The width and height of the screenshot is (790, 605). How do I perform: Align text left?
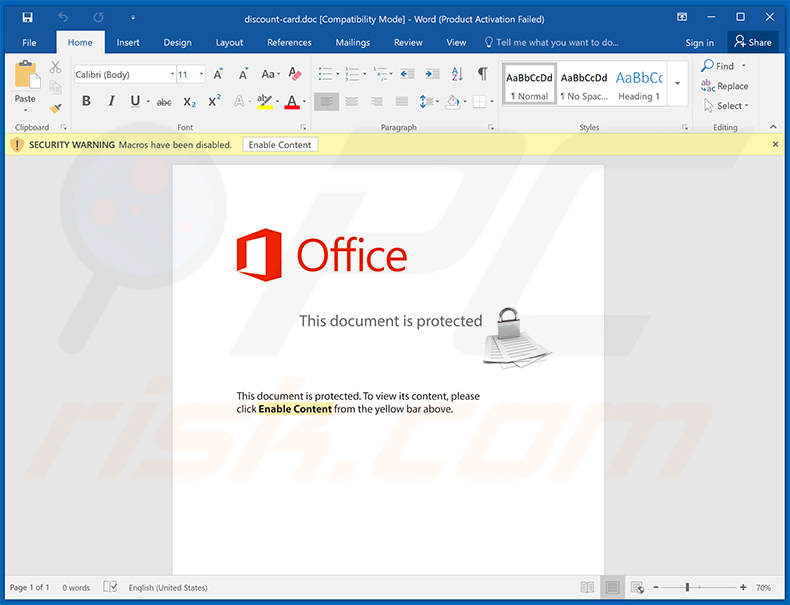326,102
